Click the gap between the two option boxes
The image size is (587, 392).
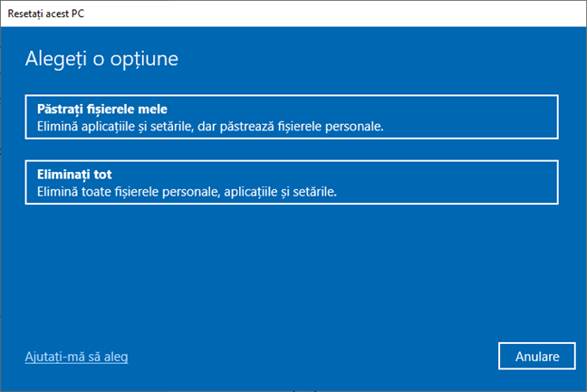(x=290, y=149)
